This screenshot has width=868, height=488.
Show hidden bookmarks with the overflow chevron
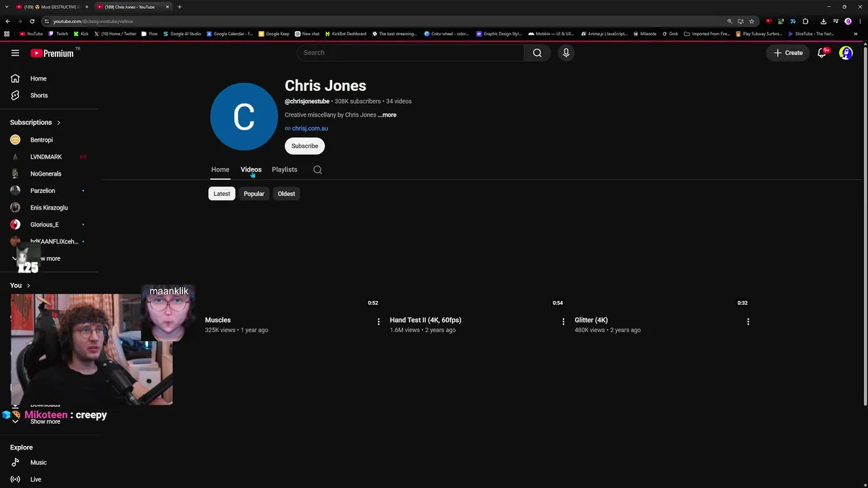(856, 34)
